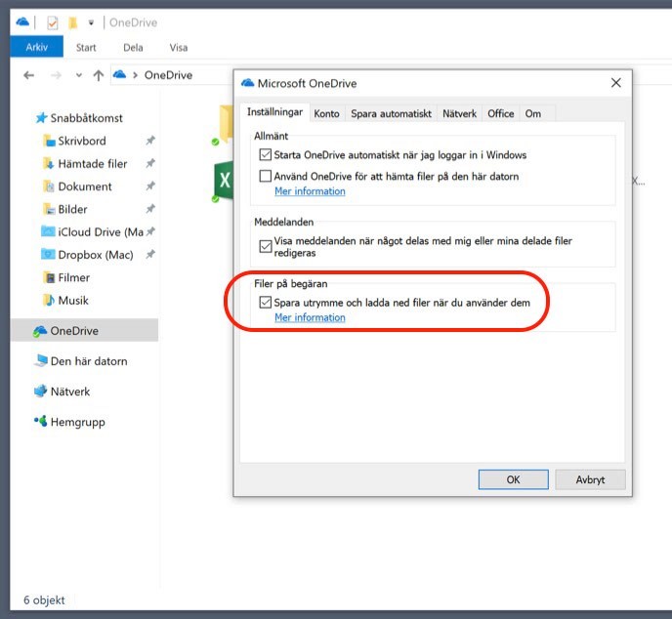Click the pin icon next to Bilder

point(150,209)
